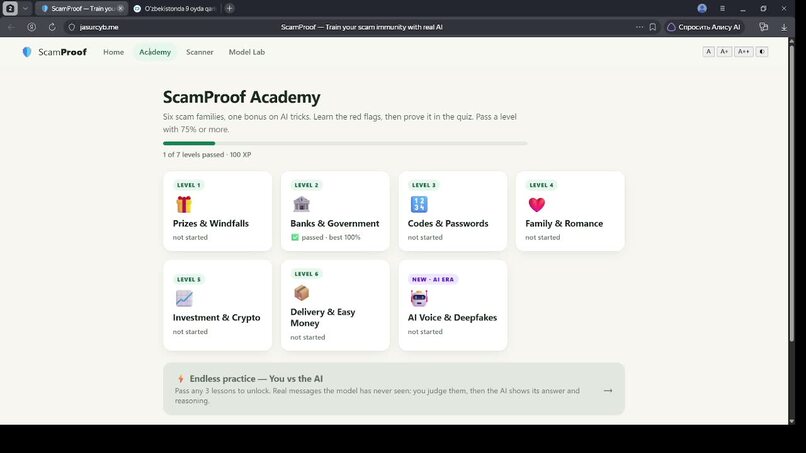The width and height of the screenshot is (806, 453).
Task: Set normal text size with A button
Action: tap(708, 51)
